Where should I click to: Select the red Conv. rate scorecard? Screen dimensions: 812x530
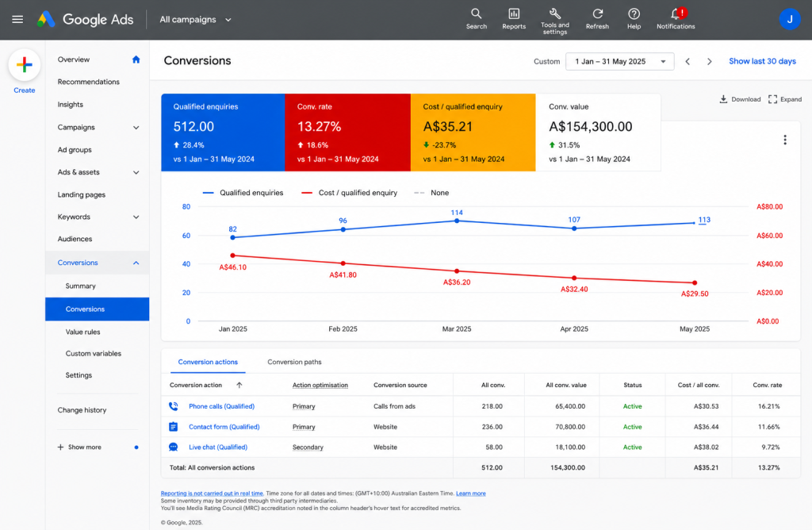tap(347, 132)
